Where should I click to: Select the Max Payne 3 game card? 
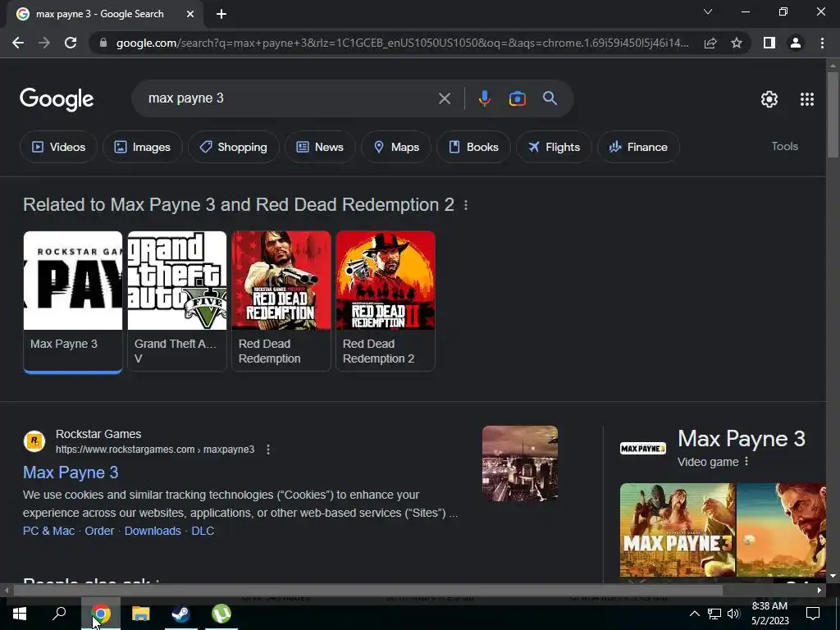pos(73,302)
